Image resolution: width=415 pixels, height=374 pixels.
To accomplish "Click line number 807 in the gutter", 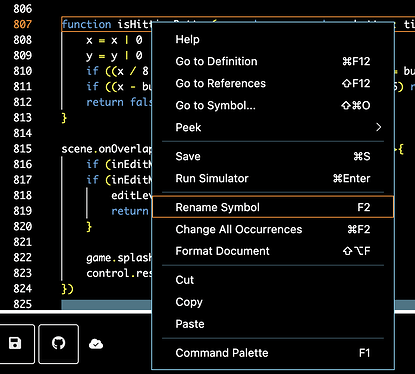I will tap(23, 24).
